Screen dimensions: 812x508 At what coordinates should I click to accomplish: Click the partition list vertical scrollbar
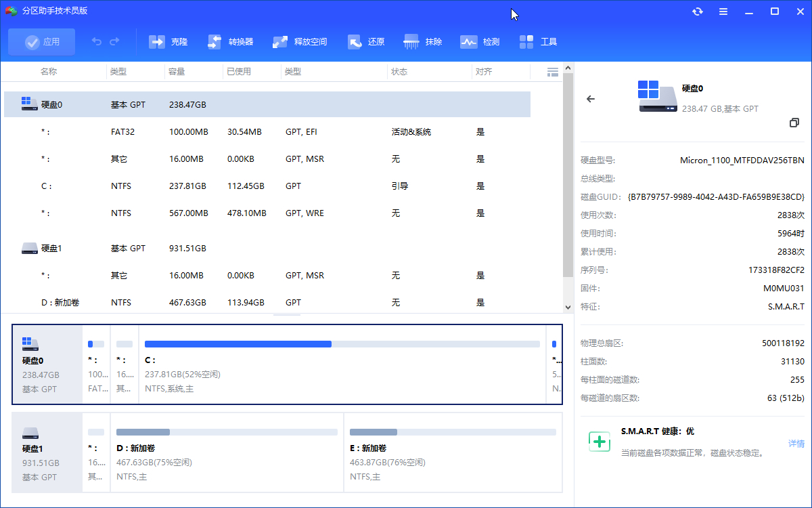pos(568,176)
